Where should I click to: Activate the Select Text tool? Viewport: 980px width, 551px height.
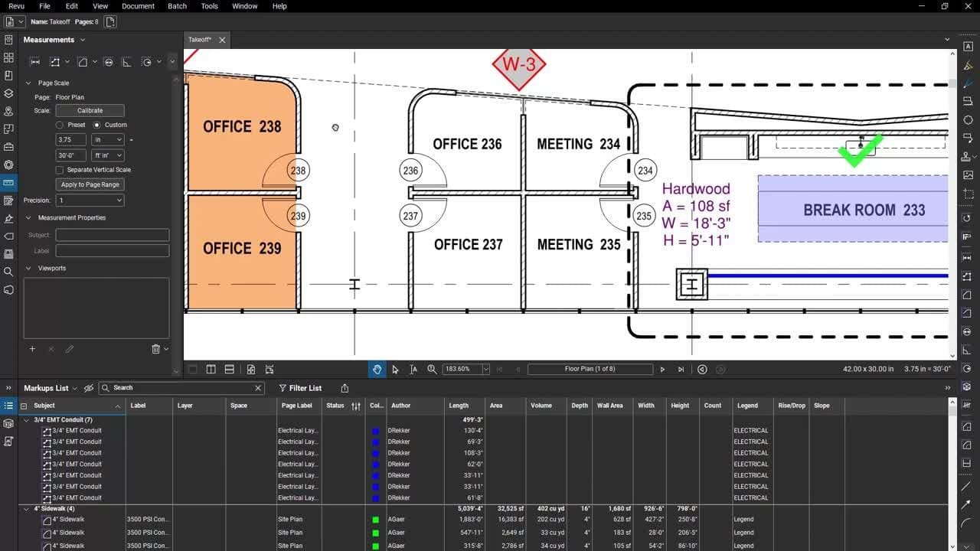click(413, 369)
